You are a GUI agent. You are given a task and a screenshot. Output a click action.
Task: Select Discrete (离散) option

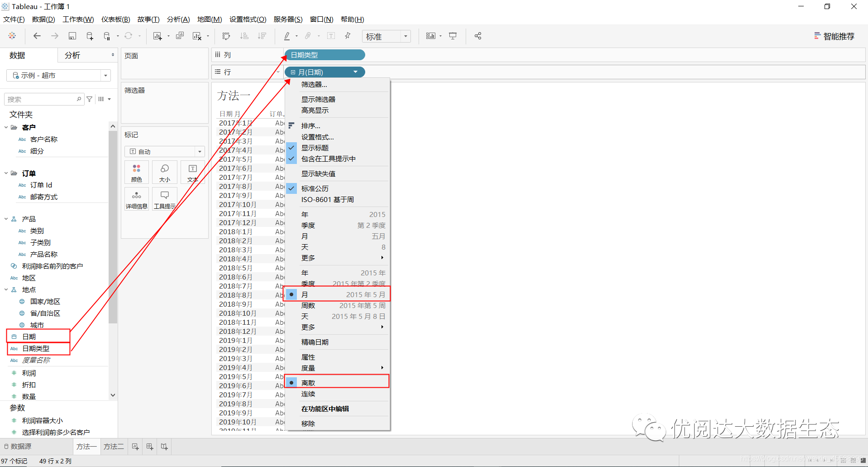pyautogui.click(x=337, y=383)
